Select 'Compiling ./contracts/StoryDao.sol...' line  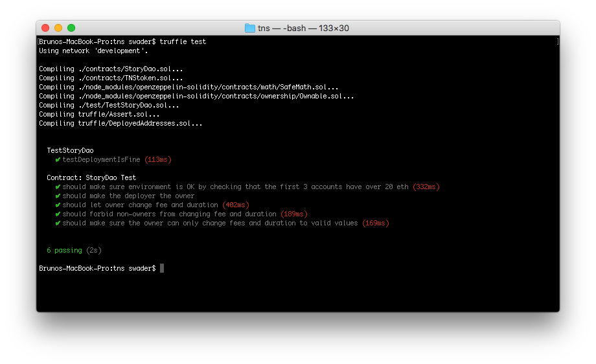111,69
